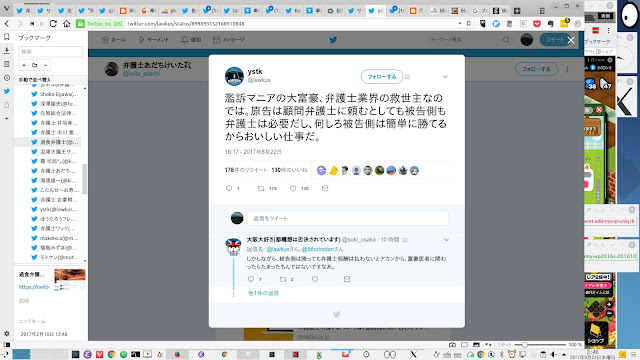Go to the browser home page icon
This screenshot has width=640, height=360.
tap(67, 24)
